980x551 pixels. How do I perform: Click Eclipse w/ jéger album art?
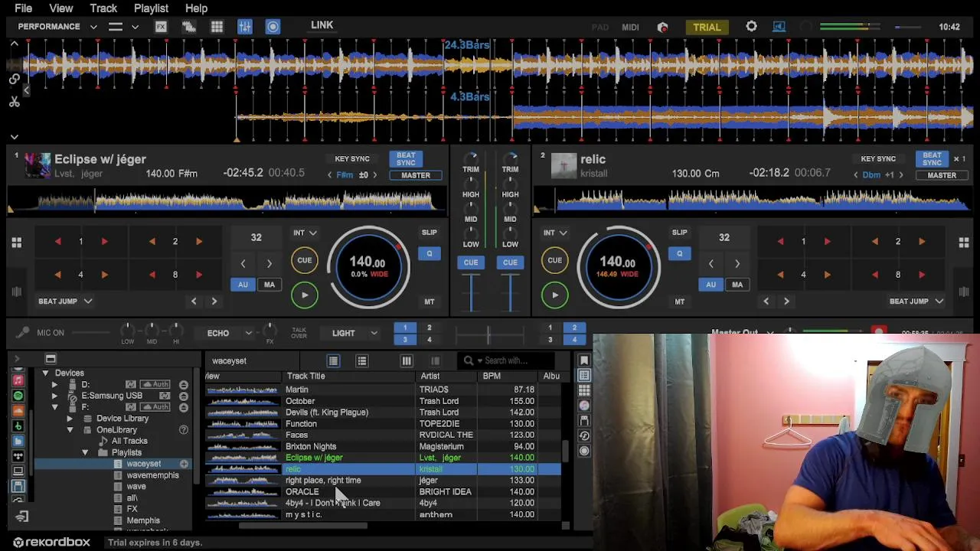click(x=37, y=165)
